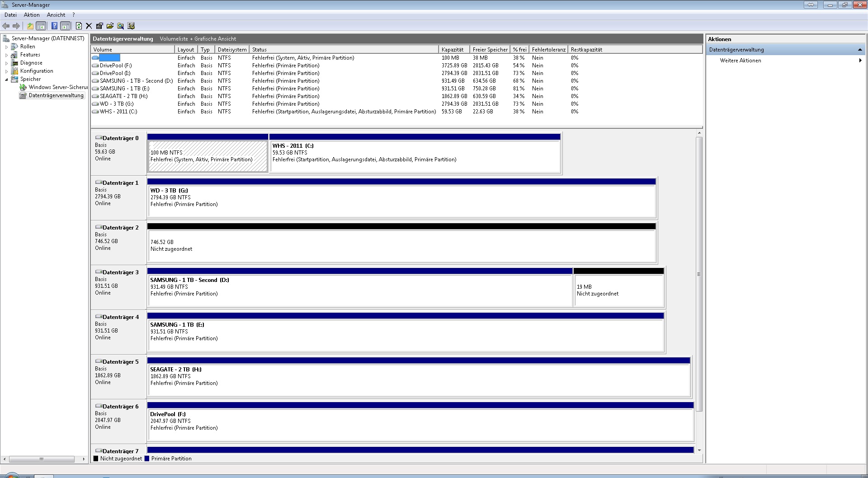Expand the Diagnose tree node

click(x=6, y=63)
